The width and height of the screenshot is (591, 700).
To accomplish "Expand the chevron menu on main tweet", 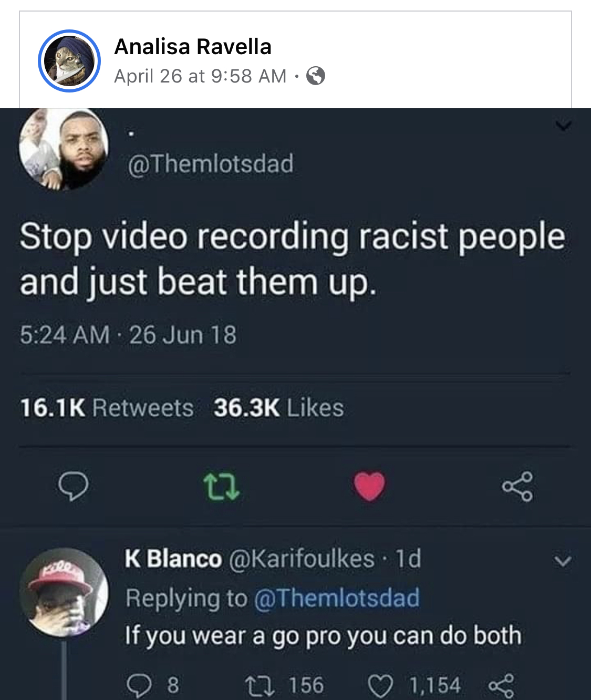I will 563,126.
